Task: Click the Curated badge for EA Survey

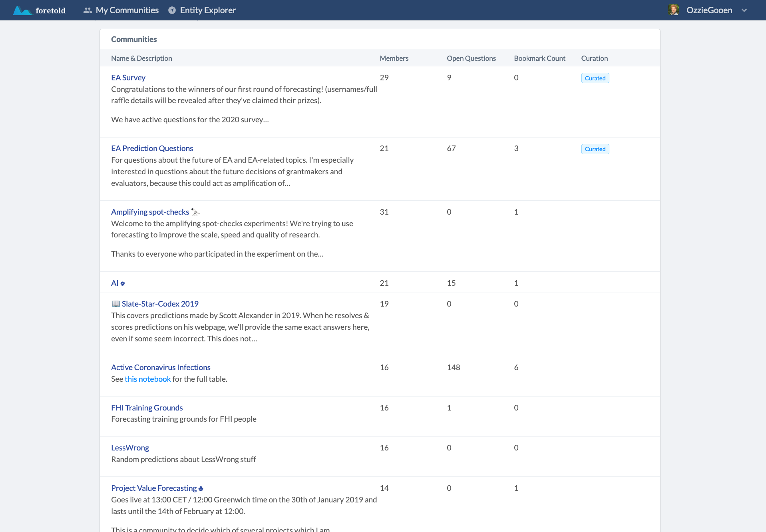Action: pos(595,78)
